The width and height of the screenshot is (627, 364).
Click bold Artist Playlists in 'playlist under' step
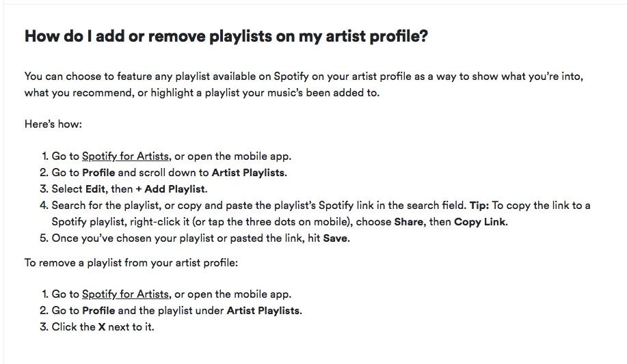(x=263, y=311)
